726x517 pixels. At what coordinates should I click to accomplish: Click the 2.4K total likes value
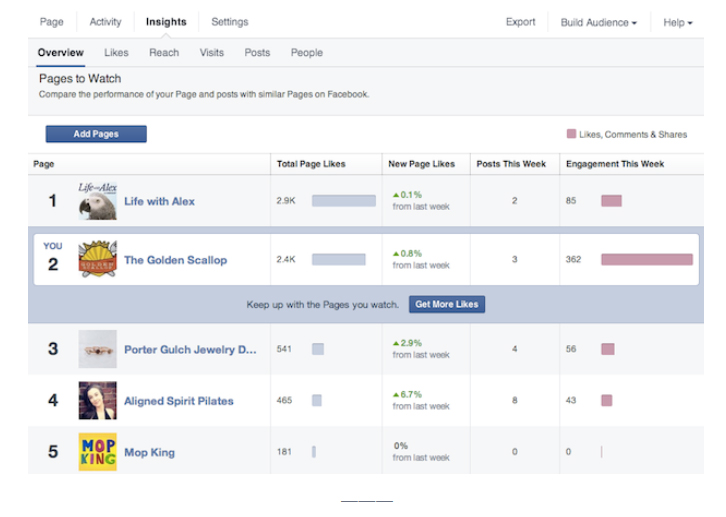pos(286,259)
